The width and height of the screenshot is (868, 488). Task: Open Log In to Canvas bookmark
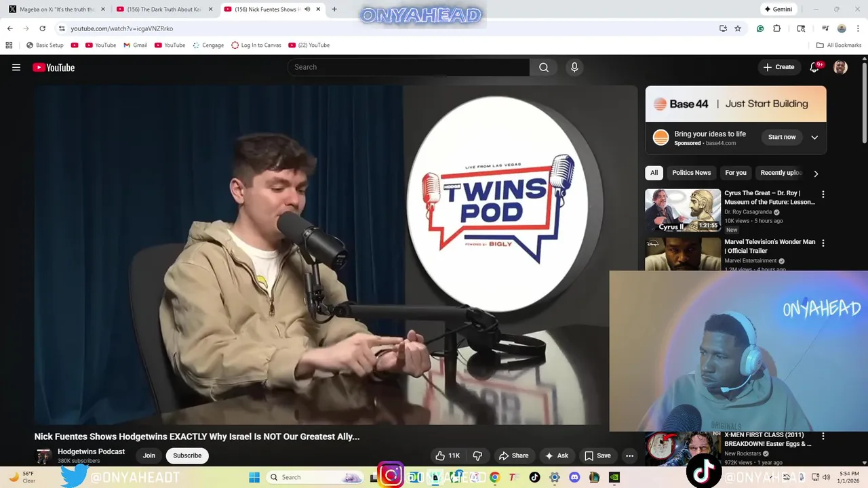[x=256, y=45]
